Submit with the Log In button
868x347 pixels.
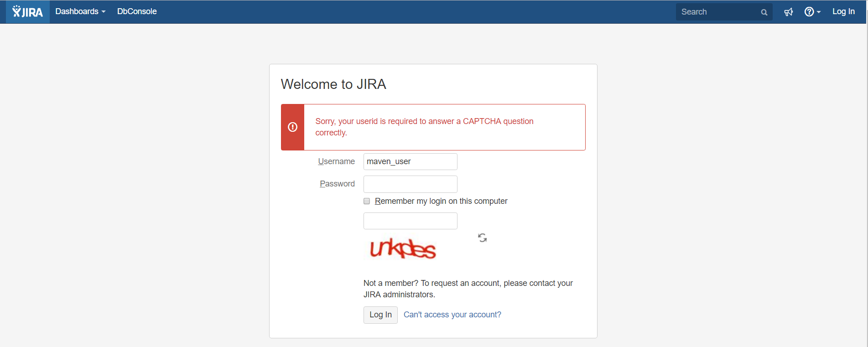click(380, 315)
